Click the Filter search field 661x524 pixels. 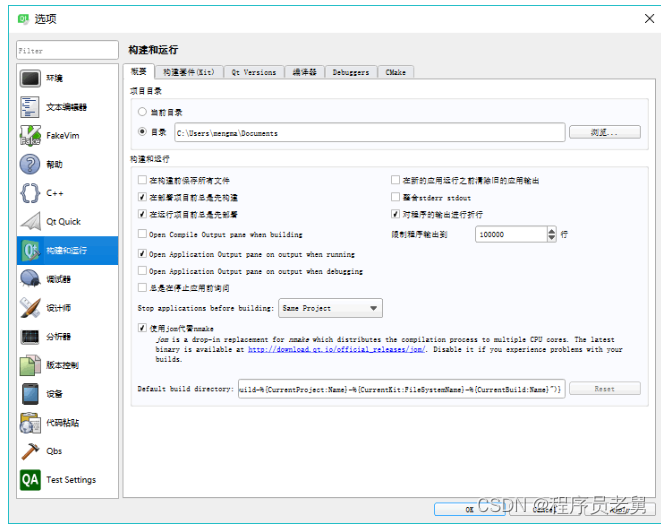coord(67,51)
